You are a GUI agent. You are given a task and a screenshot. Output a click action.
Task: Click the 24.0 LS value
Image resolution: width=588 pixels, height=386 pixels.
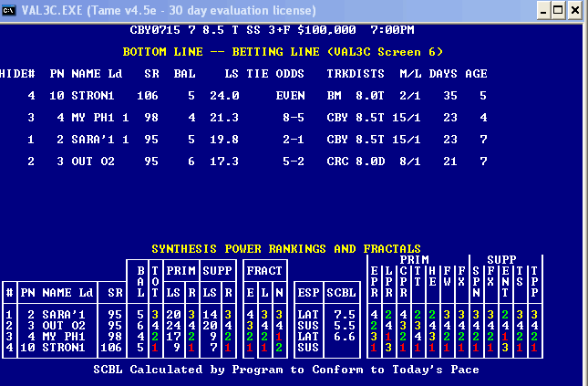[x=224, y=96]
